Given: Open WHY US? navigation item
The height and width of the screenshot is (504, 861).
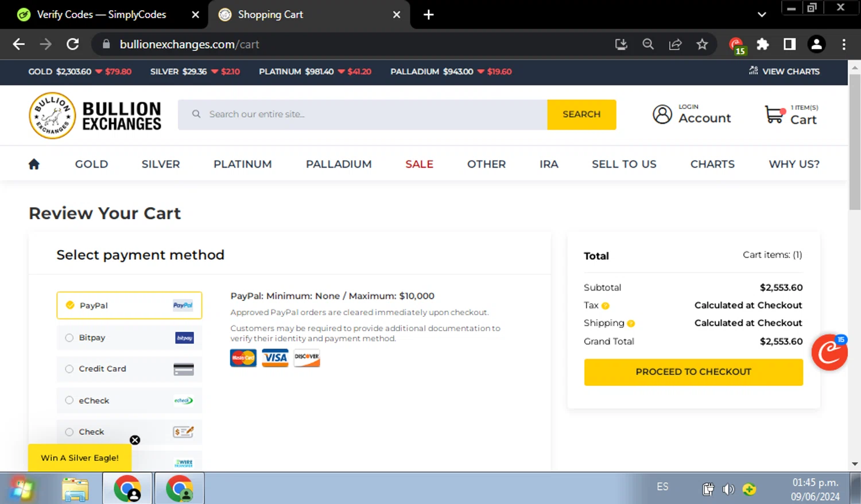Looking at the screenshot, I should click(794, 164).
